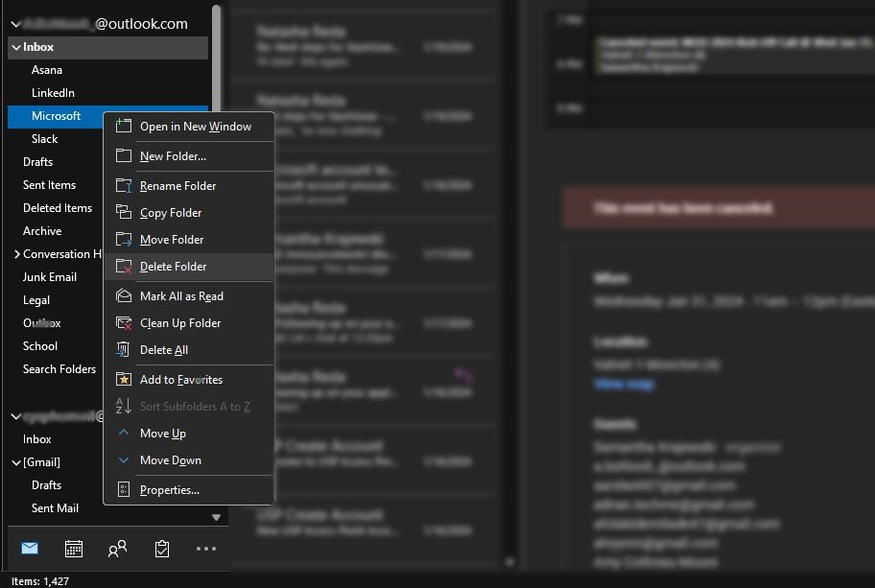
Task: Open the Mail view icon
Action: pos(30,549)
